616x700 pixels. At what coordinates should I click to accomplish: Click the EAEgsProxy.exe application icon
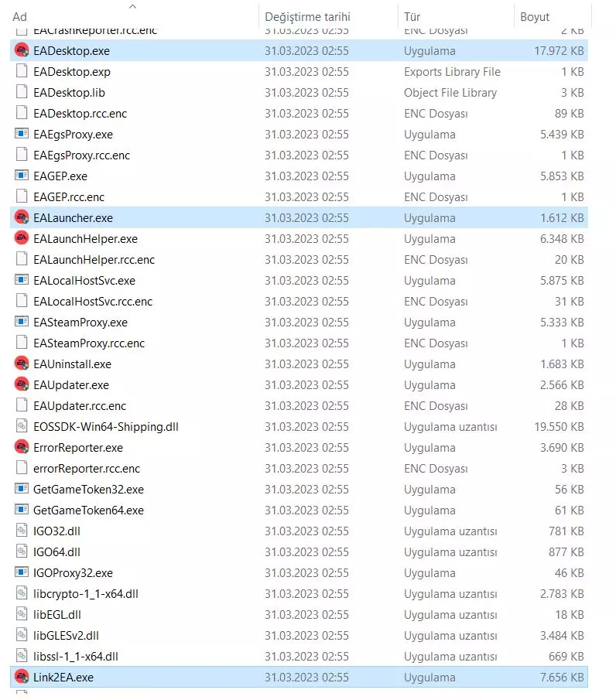[22, 134]
